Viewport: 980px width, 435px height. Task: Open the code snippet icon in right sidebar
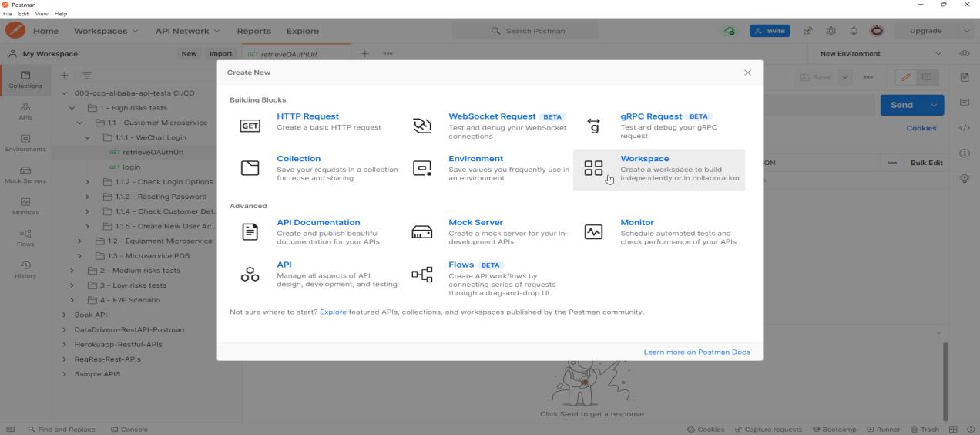tap(965, 128)
